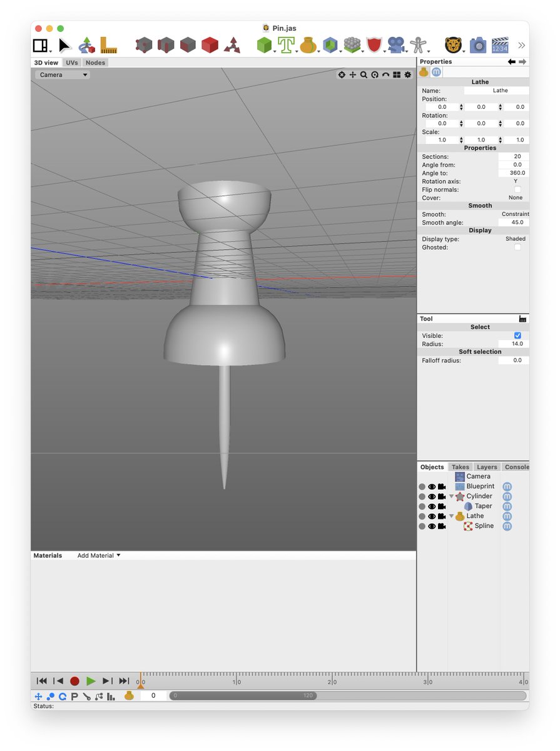Open the window layout dropdown icon
This screenshot has width=560, height=751.
[41, 45]
